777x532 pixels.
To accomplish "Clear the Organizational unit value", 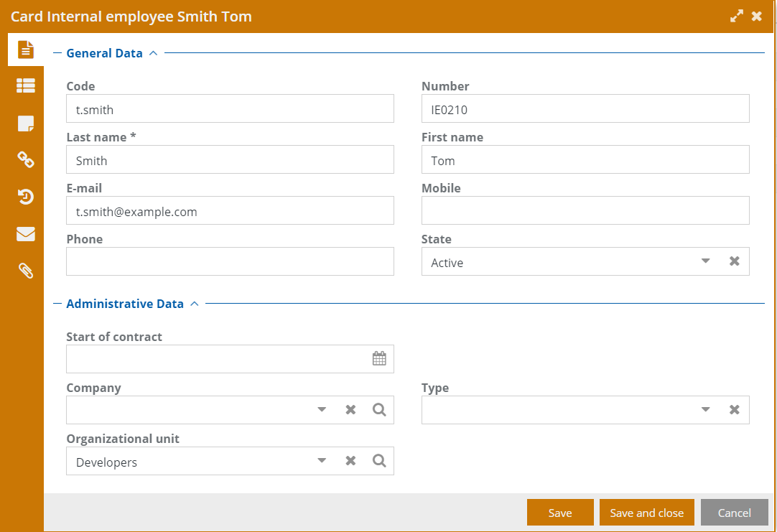I will pos(350,461).
